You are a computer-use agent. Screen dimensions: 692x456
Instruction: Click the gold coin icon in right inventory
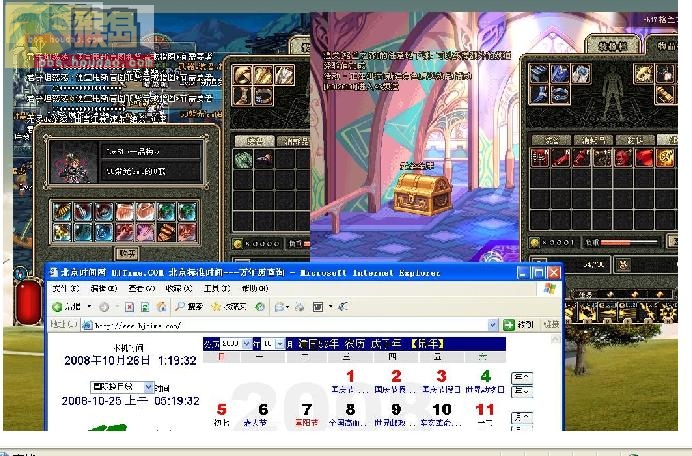534,242
